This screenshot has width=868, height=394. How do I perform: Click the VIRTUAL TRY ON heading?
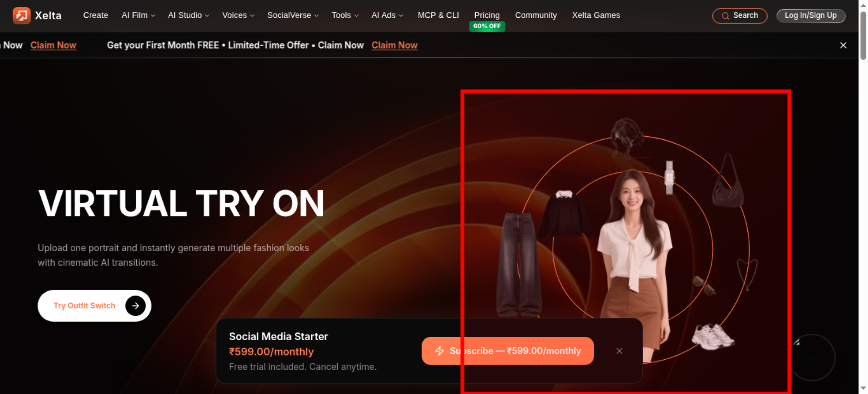click(181, 203)
